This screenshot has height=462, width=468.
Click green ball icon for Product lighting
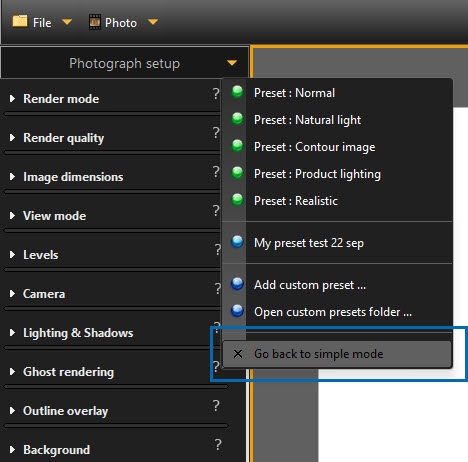[237, 173]
